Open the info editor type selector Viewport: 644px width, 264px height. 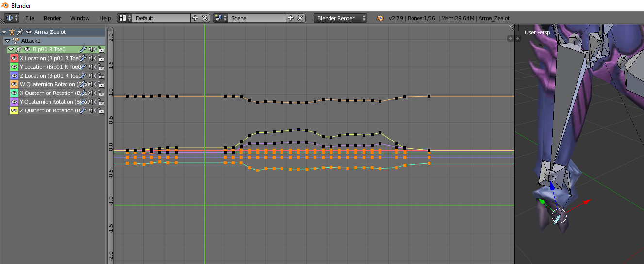tap(12, 18)
